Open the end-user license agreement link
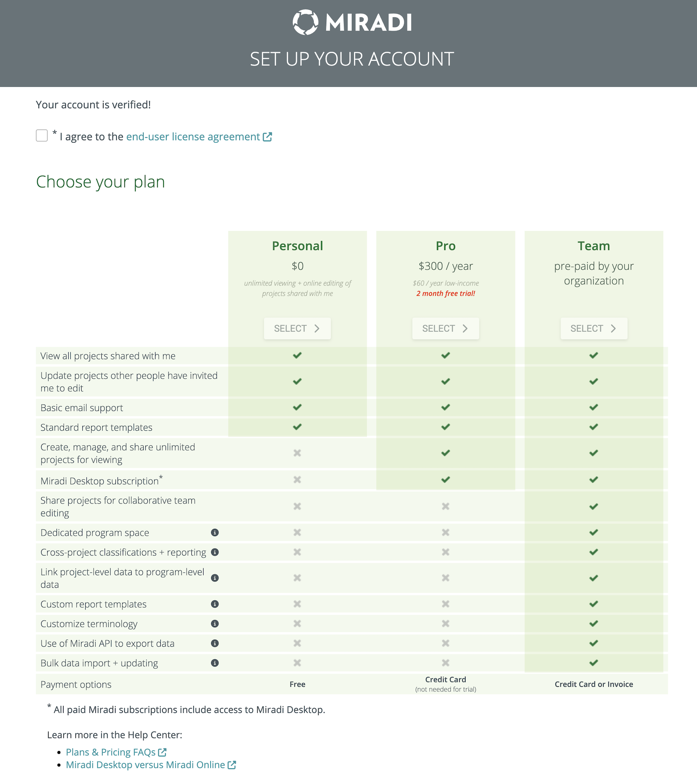Image resolution: width=697 pixels, height=784 pixels. [x=193, y=136]
